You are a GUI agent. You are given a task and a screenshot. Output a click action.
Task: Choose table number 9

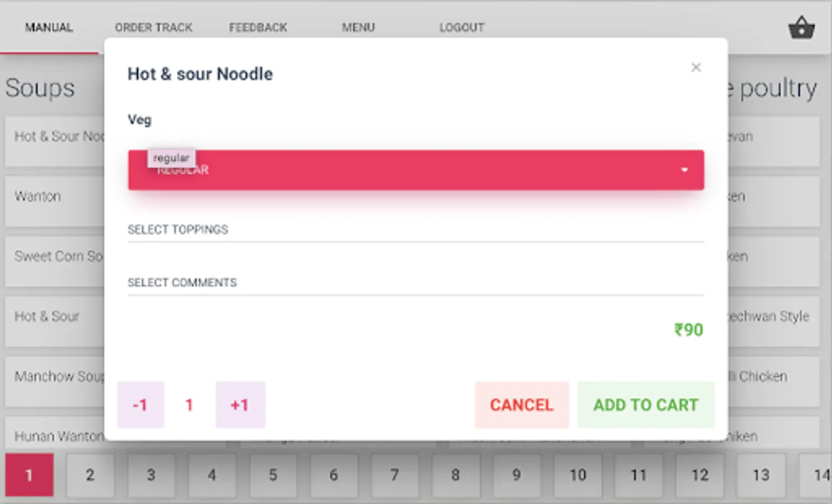516,475
